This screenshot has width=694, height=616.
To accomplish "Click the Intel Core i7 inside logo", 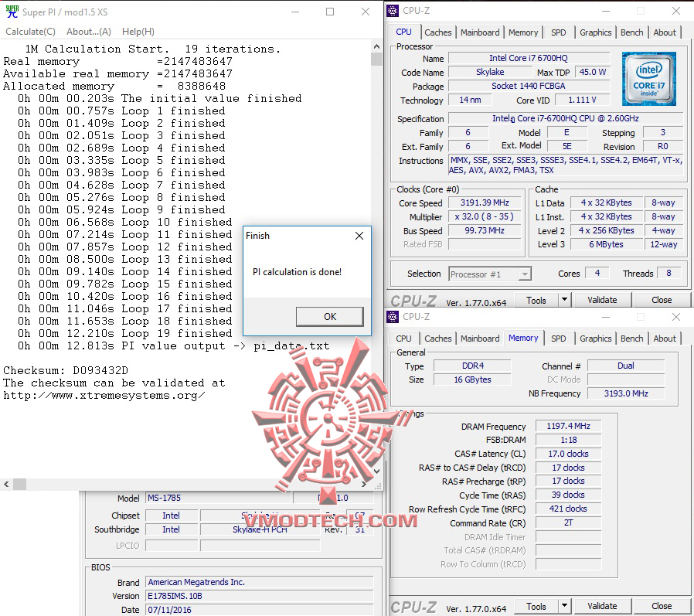I will [648, 78].
